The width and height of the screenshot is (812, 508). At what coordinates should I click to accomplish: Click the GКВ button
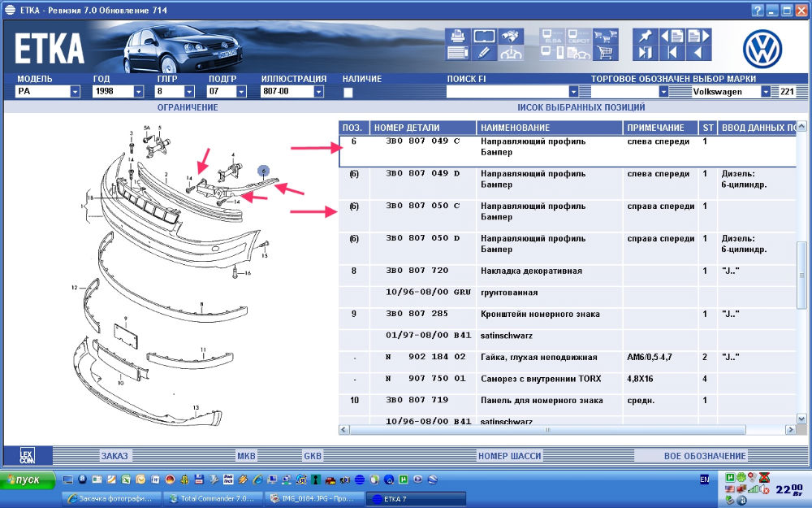click(313, 456)
